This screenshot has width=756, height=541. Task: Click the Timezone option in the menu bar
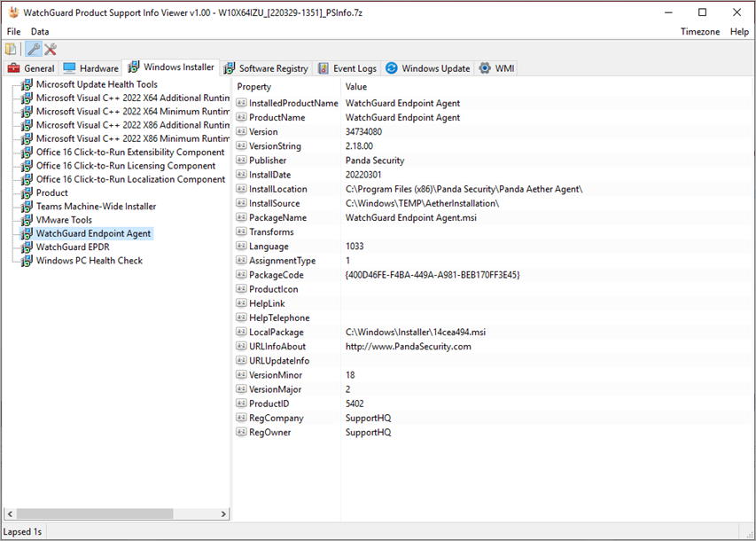[700, 31]
